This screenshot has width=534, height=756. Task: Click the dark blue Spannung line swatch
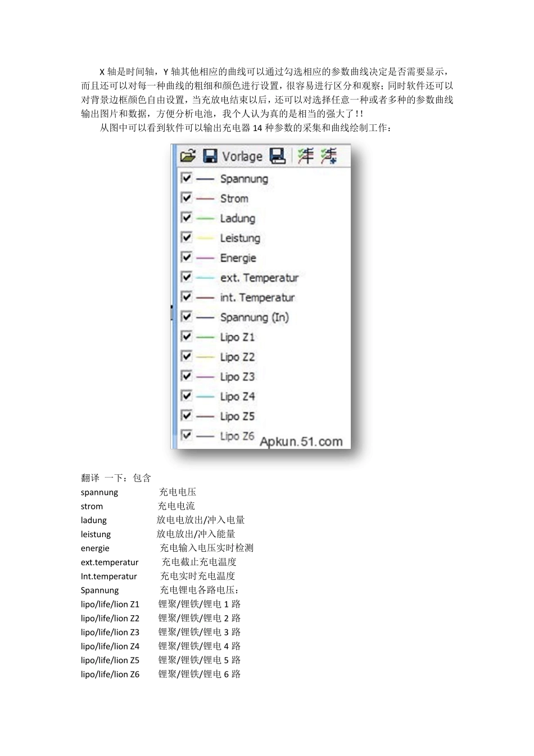[205, 179]
